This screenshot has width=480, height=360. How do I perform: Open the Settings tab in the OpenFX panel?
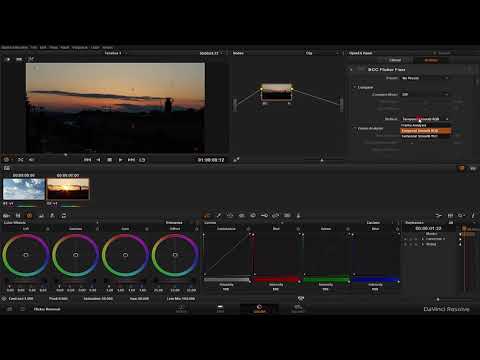(431, 60)
